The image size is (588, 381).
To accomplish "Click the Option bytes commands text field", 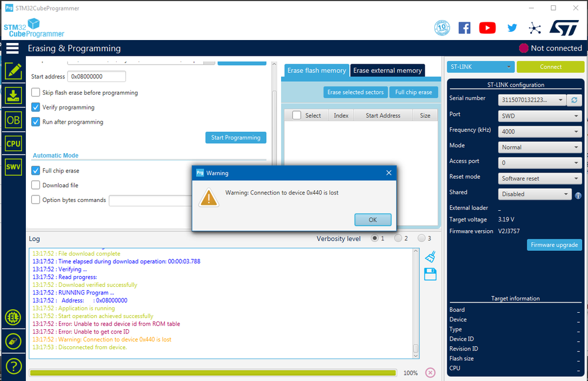I will [150, 200].
